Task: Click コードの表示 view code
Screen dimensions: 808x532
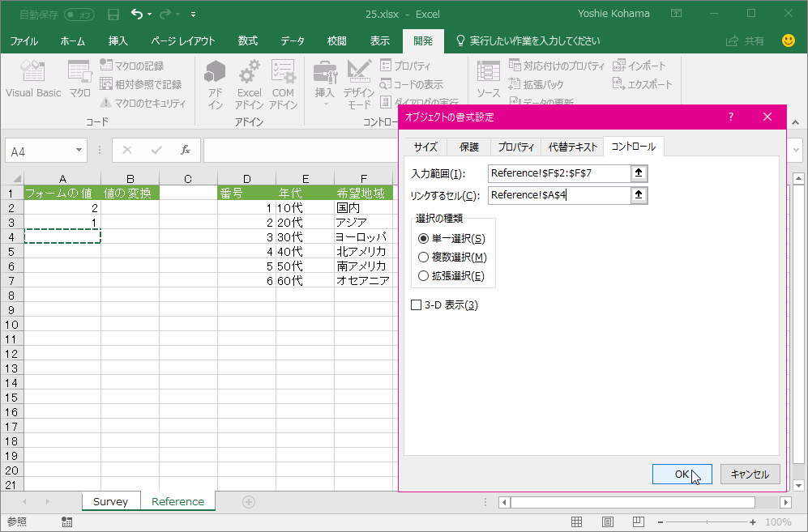Action: [x=411, y=84]
